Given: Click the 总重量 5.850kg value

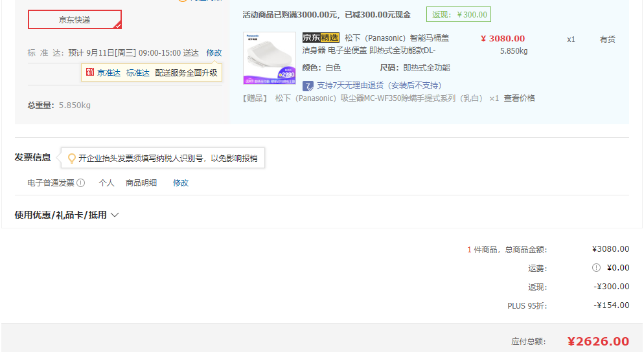Looking at the screenshot, I should [x=75, y=105].
